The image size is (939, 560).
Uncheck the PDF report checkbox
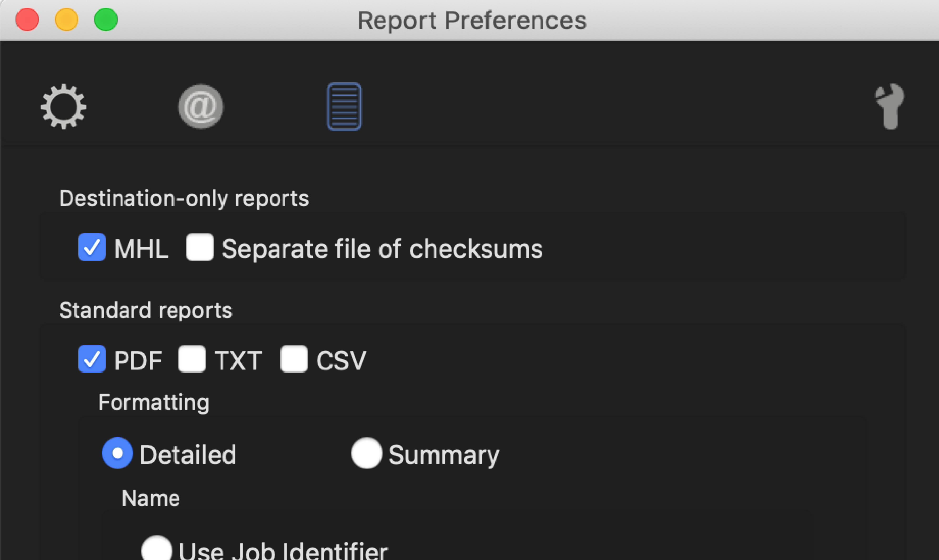(x=92, y=359)
